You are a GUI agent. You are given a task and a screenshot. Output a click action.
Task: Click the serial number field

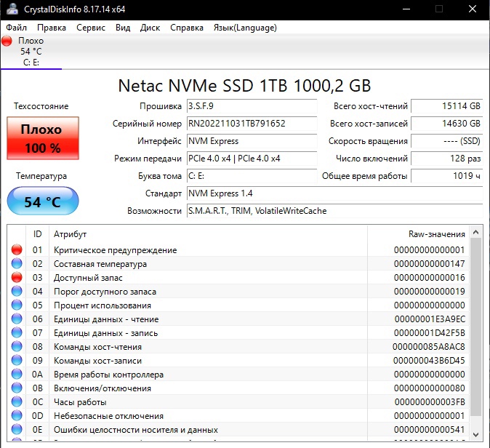point(252,124)
